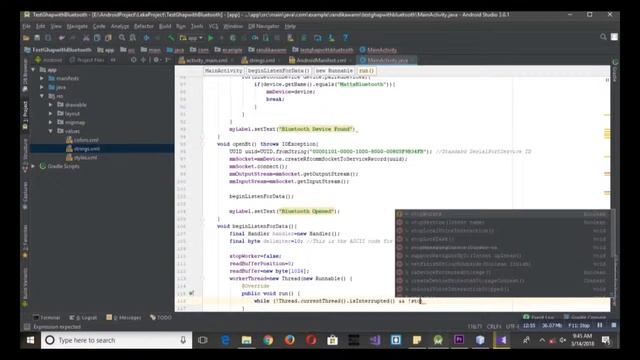640x360 pixels.
Task: Open the app run configuration dropdown
Action: (191, 38)
